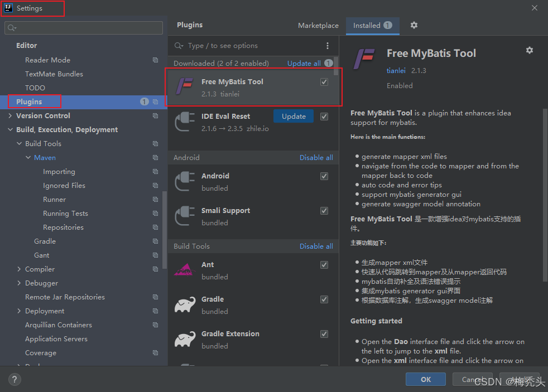Click the Android plugin plug icon

pyautogui.click(x=185, y=181)
